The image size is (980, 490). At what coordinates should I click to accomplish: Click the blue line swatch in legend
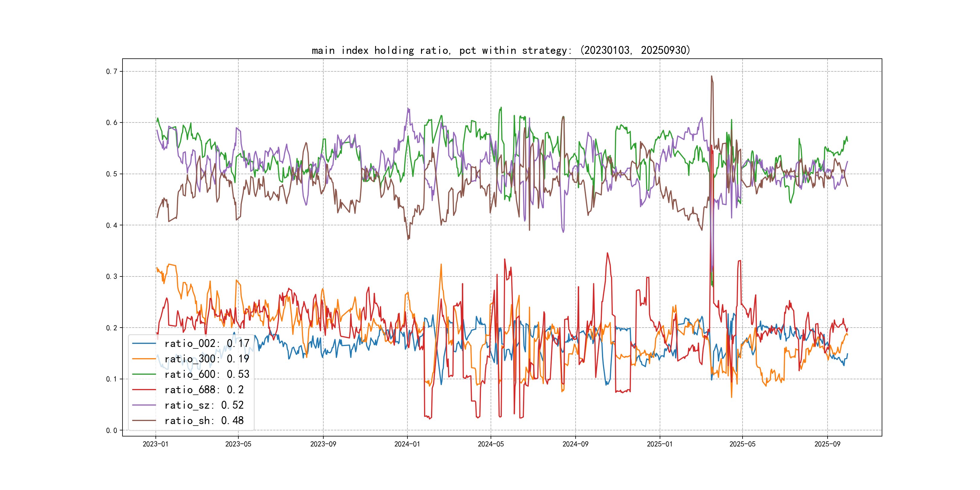click(144, 344)
